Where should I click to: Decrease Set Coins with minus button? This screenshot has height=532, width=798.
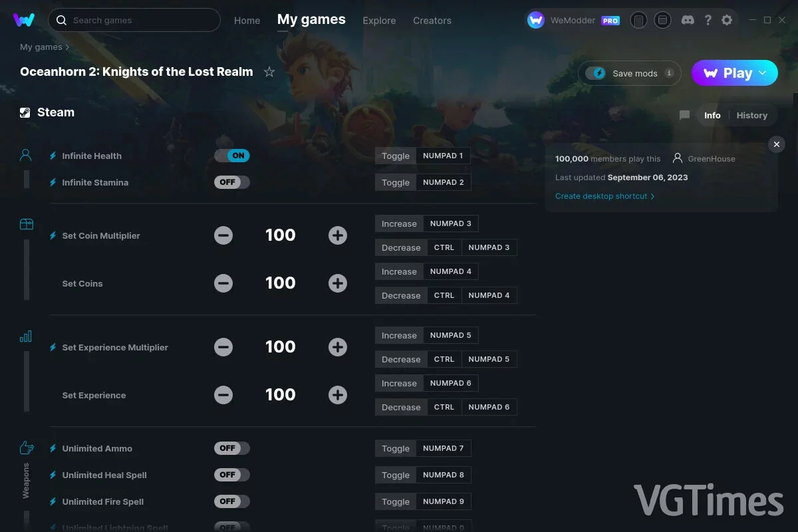[223, 283]
